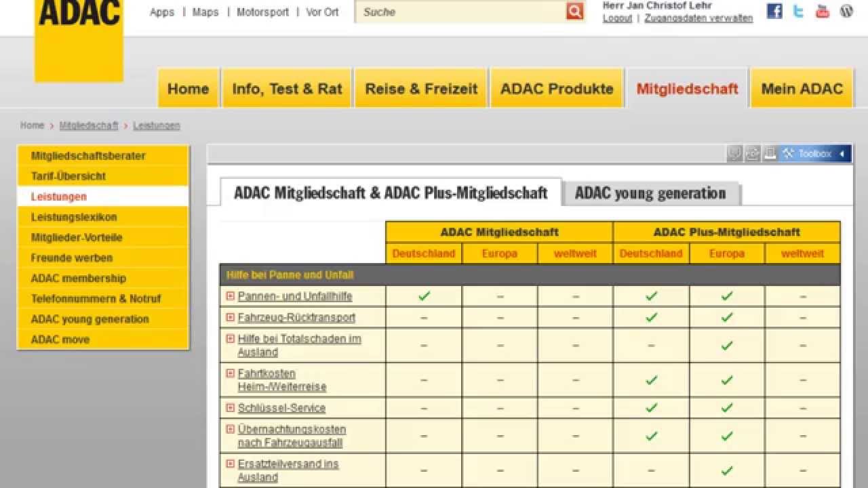This screenshot has height=488, width=868.
Task: Collapse the Toolbox arrow
Action: point(842,154)
